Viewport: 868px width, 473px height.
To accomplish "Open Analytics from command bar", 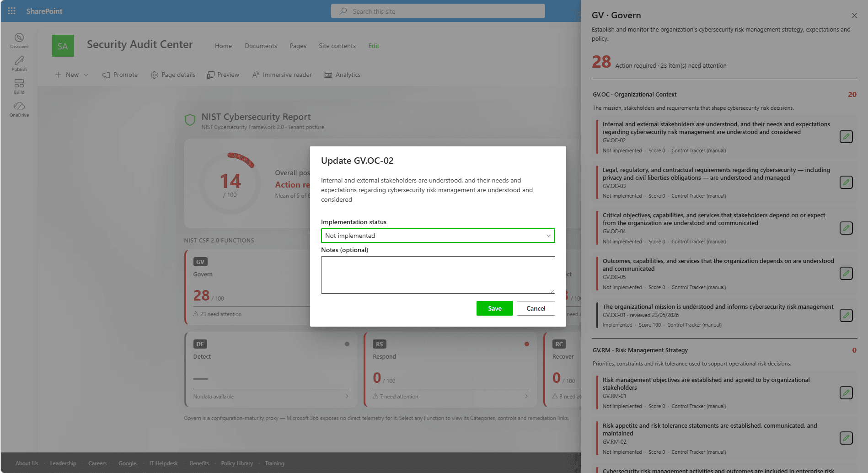I will [343, 75].
